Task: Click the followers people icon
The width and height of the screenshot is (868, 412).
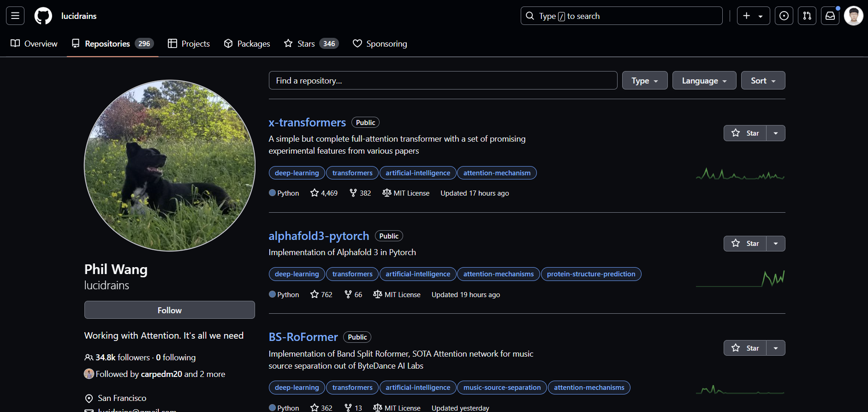Action: (89, 358)
